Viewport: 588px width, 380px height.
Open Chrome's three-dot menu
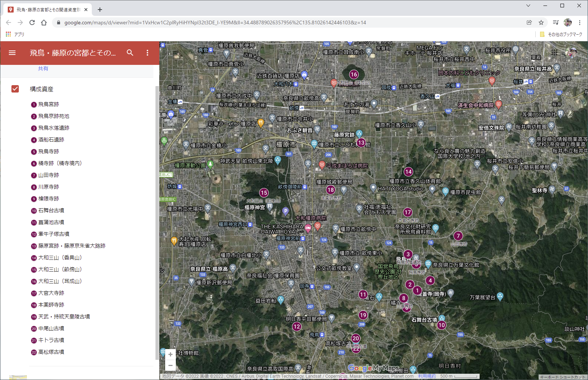[580, 22]
